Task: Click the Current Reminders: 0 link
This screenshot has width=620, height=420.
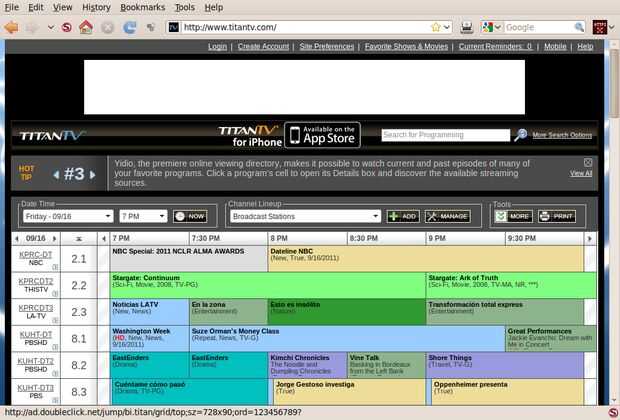Action: pyautogui.click(x=495, y=47)
